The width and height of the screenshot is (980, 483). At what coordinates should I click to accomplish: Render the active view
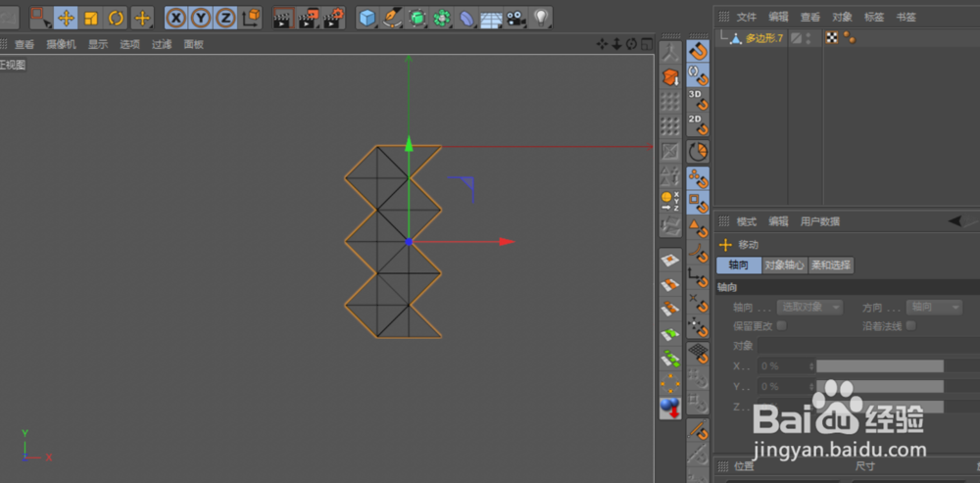pos(284,18)
